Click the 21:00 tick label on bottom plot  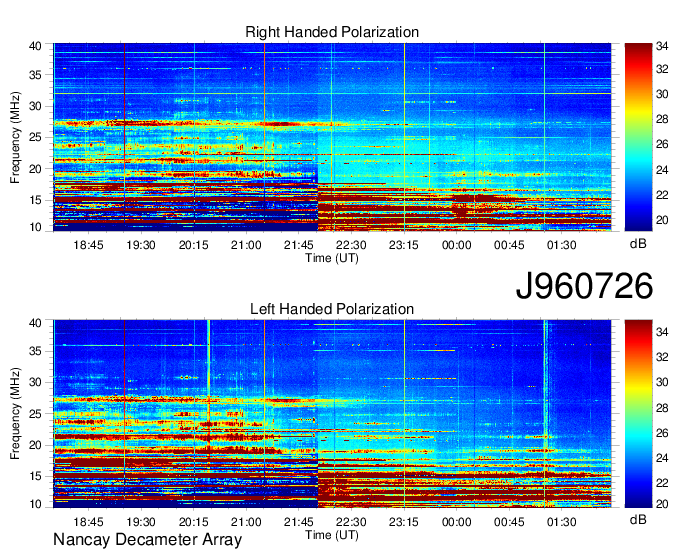pyautogui.click(x=246, y=522)
